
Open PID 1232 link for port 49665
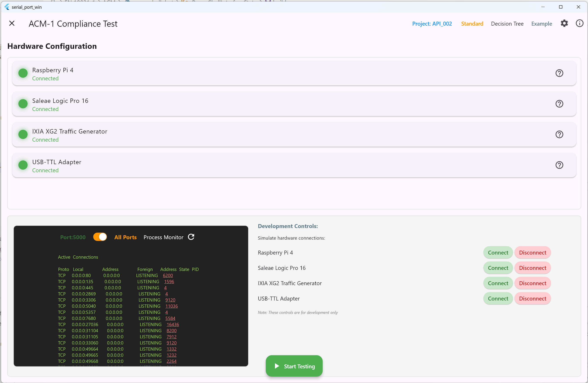(x=171, y=355)
